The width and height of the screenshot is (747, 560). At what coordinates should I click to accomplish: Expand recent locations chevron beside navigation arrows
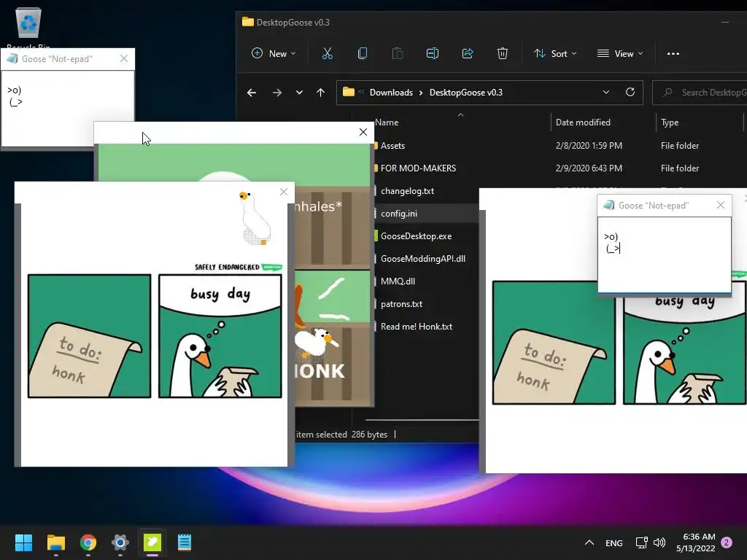pos(299,93)
